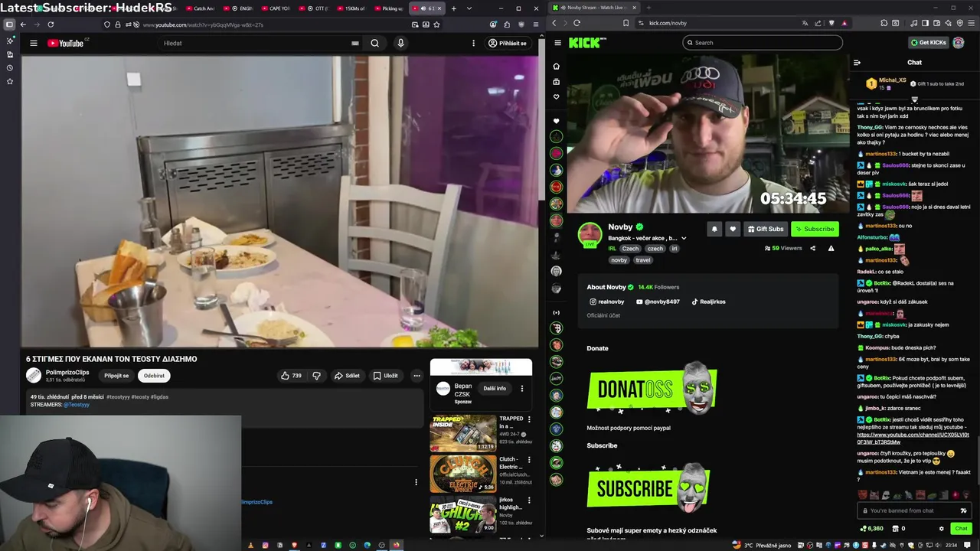980x551 pixels.
Task: Open Brave shields icon in Kick address bar
Action: [831, 23]
